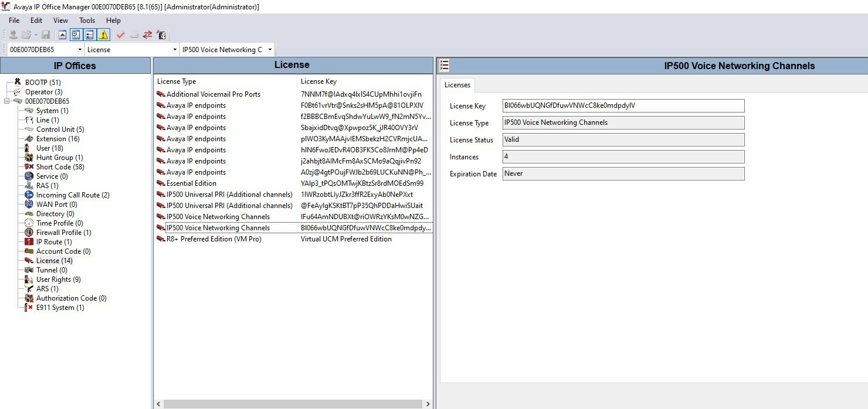Select Control Unit (5) in the tree
Viewport: 868px width, 409px height.
tap(60, 129)
